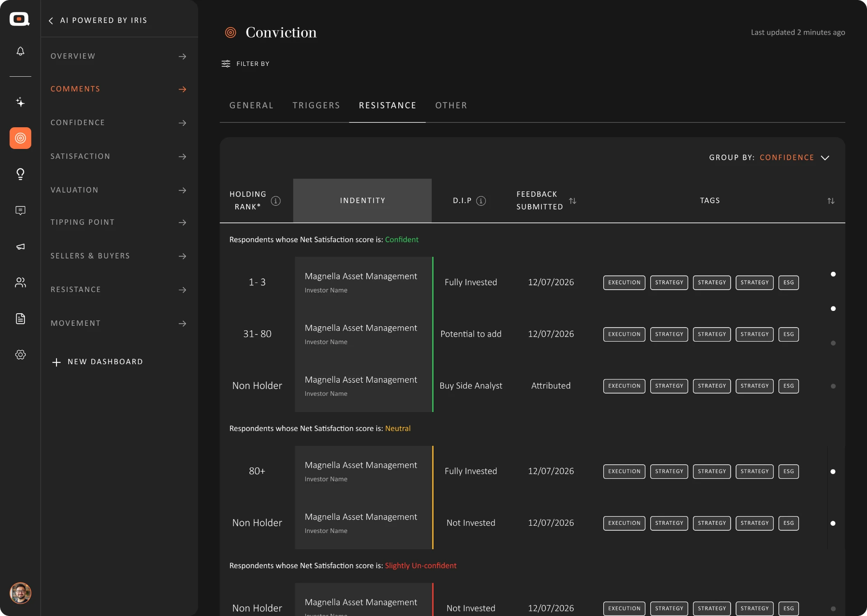867x616 pixels.
Task: Click the Neutral group label
Action: (398, 428)
